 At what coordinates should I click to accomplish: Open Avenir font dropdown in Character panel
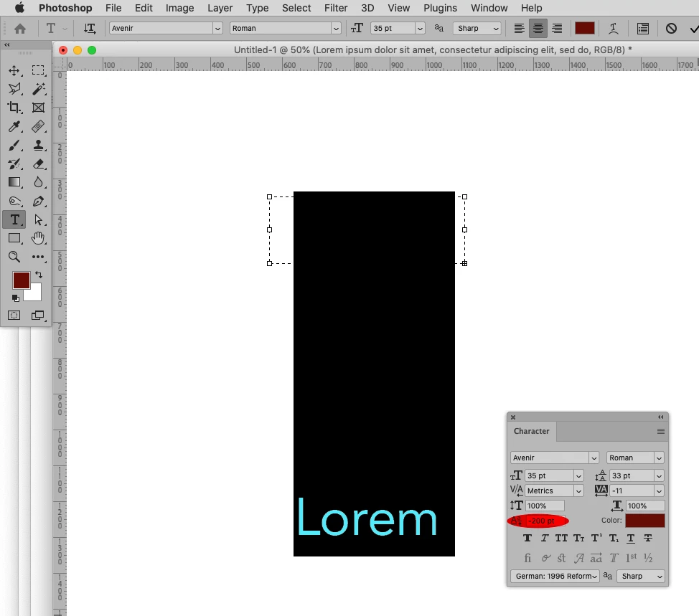tap(594, 458)
